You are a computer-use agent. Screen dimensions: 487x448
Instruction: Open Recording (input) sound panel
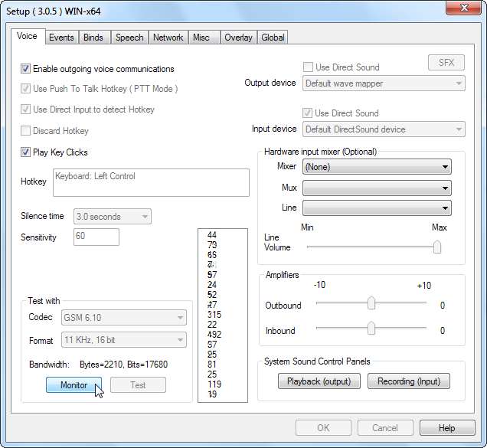408,381
